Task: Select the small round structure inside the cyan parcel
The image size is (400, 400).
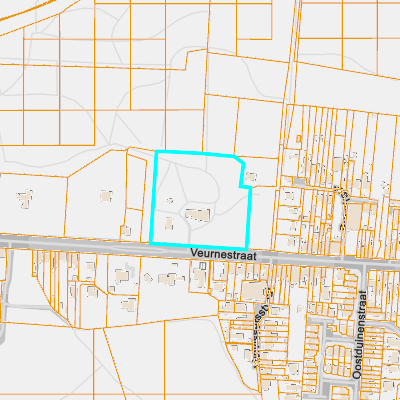Action: point(170,200)
